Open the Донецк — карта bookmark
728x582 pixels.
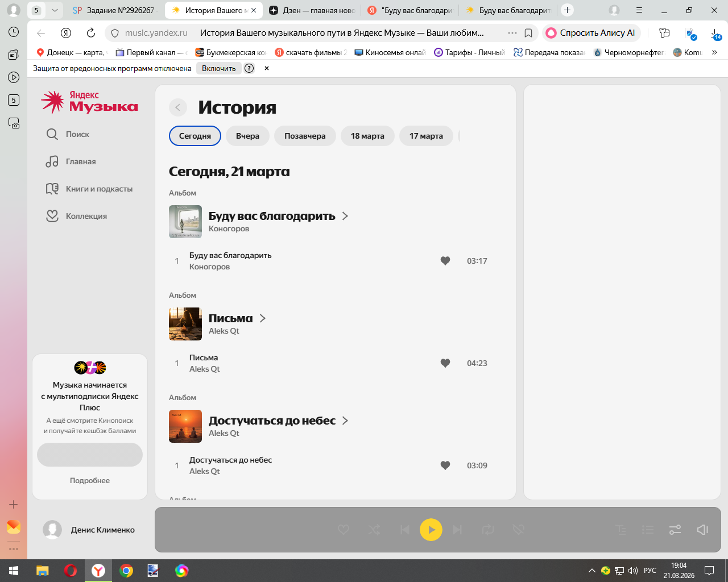(71, 52)
